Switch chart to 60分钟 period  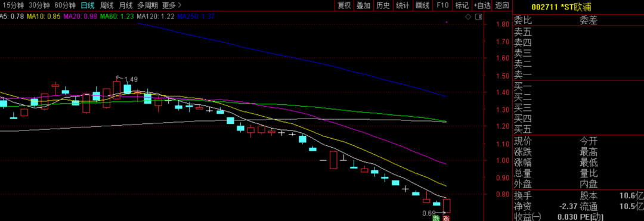pos(65,5)
